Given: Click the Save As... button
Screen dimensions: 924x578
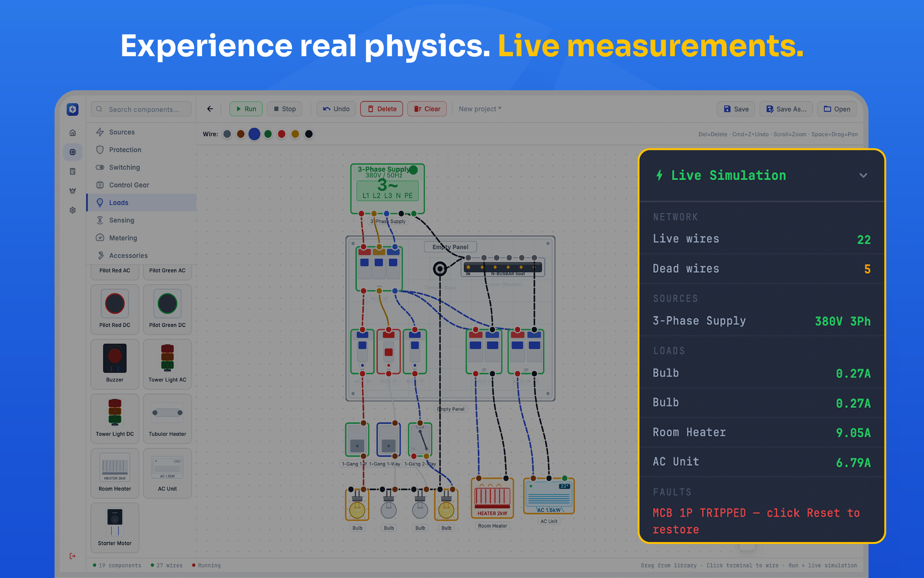Looking at the screenshot, I should click(x=786, y=109).
